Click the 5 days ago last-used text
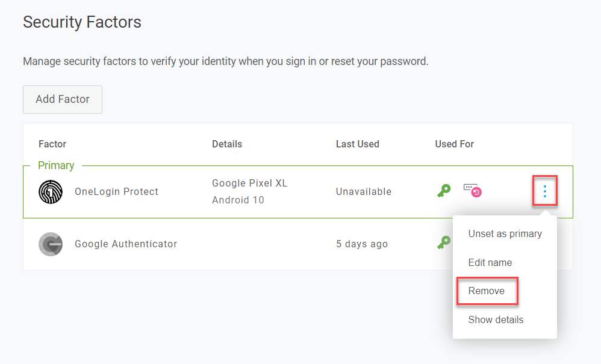The height and width of the screenshot is (364, 601). (x=361, y=244)
